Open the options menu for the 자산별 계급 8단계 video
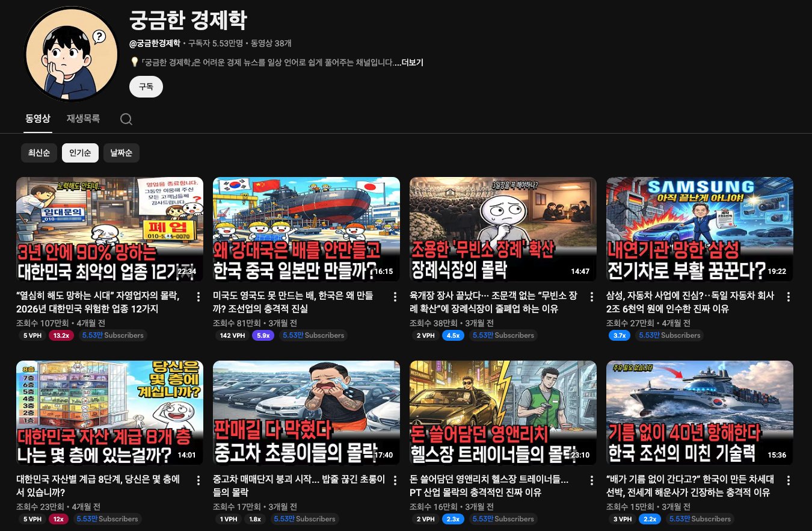Viewport: 812px width, 531px height. tap(198, 480)
